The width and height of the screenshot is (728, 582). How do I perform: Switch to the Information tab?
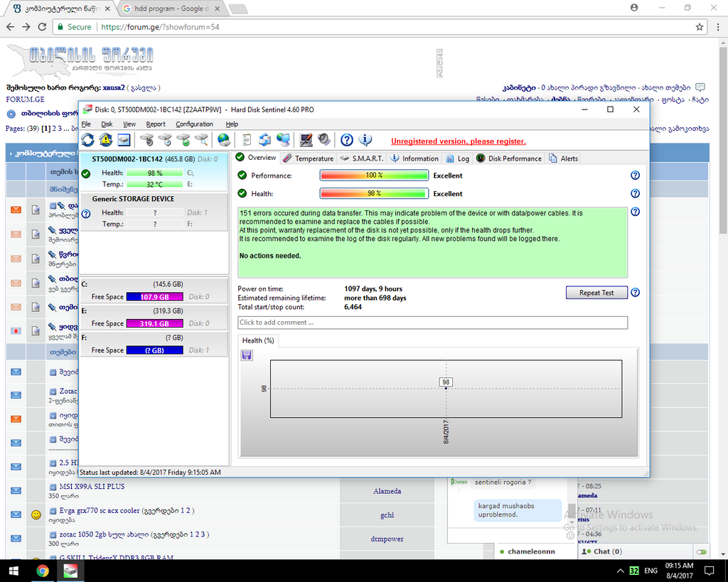tap(414, 158)
